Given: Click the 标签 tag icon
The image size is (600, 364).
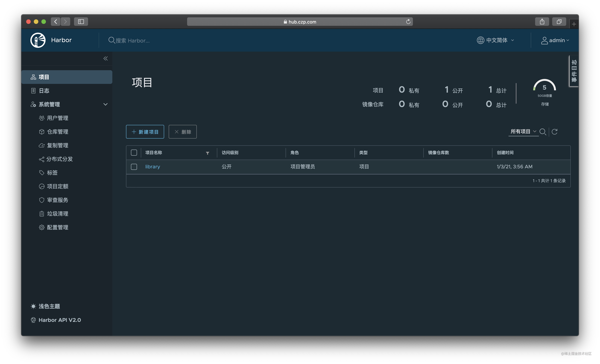Looking at the screenshot, I should (42, 173).
